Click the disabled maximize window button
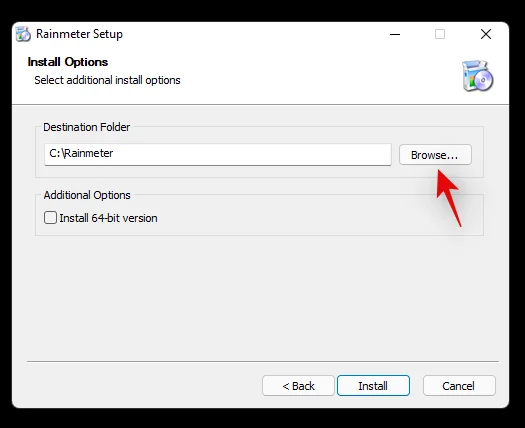 pyautogui.click(x=440, y=34)
